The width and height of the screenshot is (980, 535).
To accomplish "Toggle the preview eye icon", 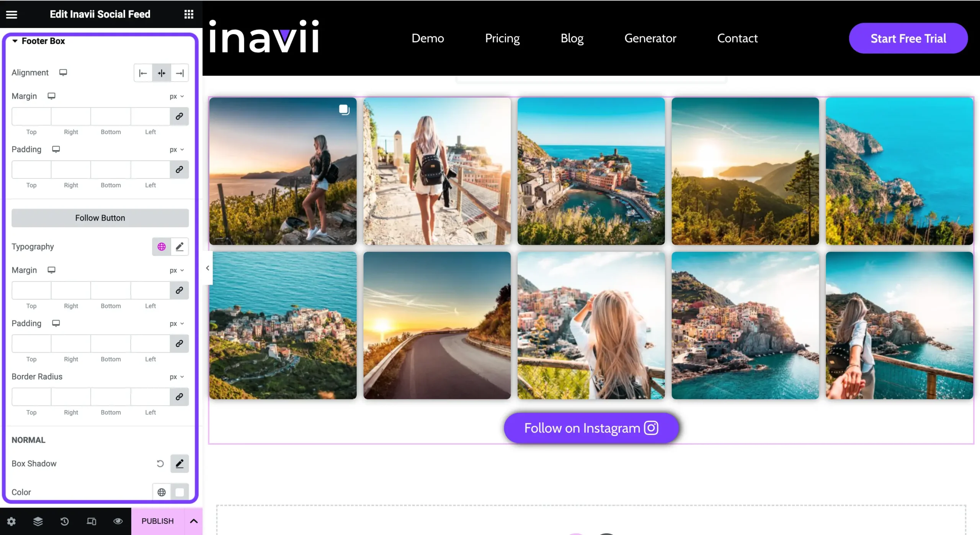I will click(118, 521).
